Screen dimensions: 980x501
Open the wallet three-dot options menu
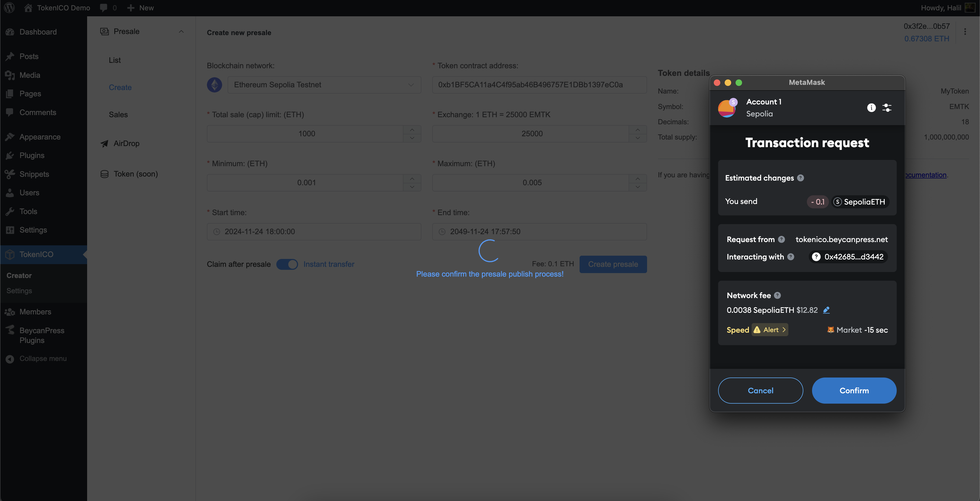point(965,32)
